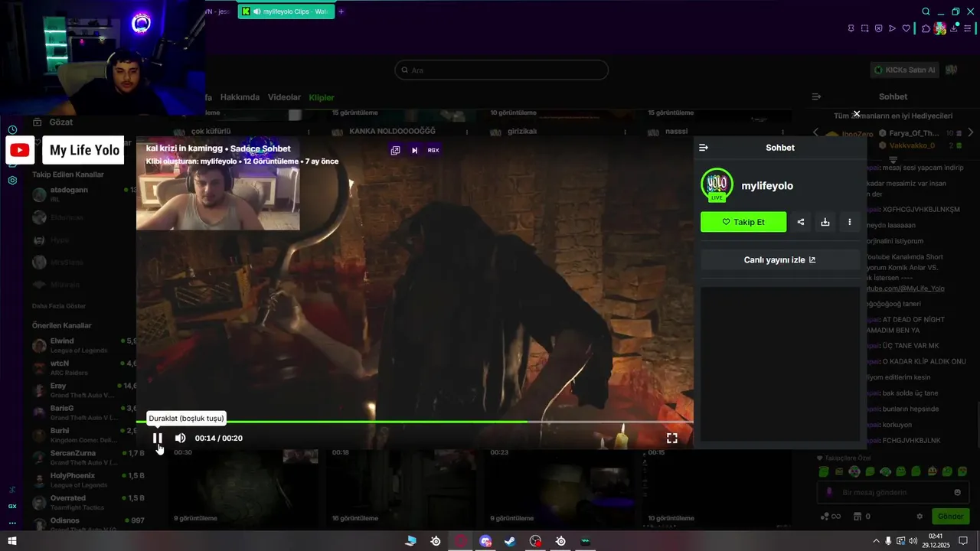The height and width of the screenshot is (551, 980).
Task: Open Elwind recommended channel
Action: point(83,345)
